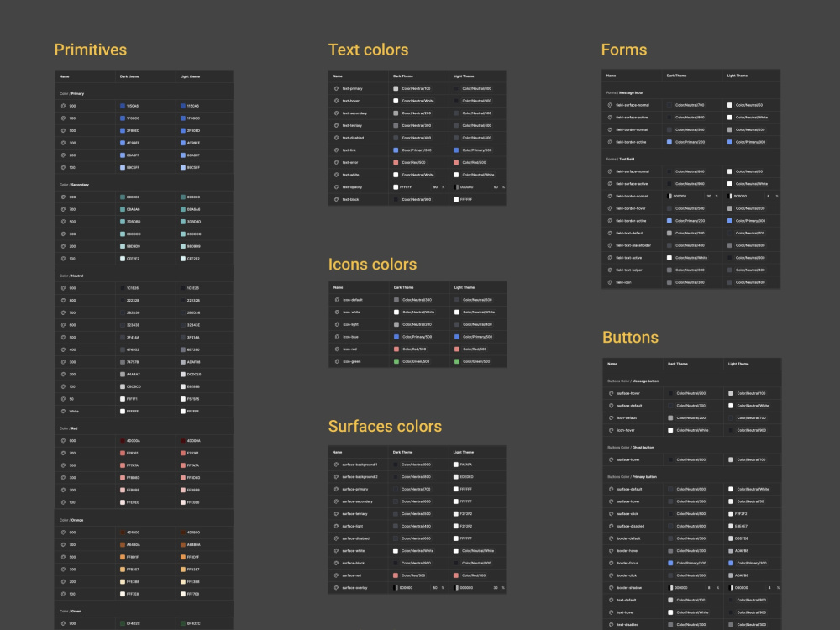
Task: Click the palette icon beside field-icon in Forms
Action: click(x=610, y=282)
